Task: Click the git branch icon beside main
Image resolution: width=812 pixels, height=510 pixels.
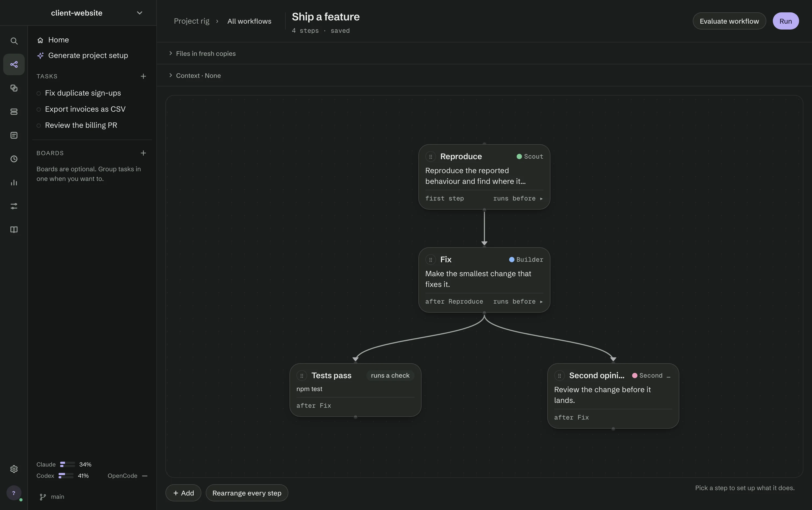Action: [x=43, y=497]
